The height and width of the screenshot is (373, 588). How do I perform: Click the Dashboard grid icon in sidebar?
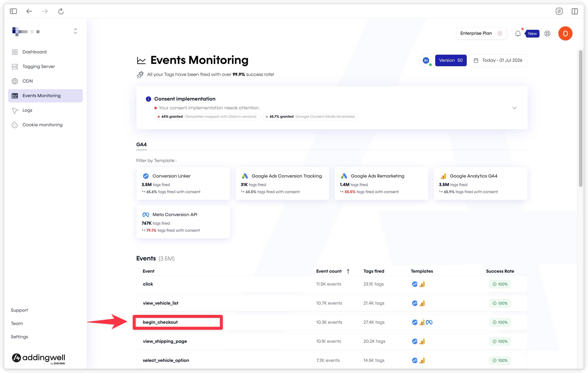point(15,52)
